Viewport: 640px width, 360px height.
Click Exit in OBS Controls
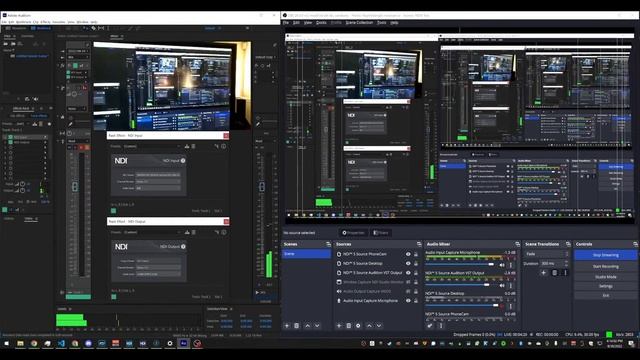606,296
